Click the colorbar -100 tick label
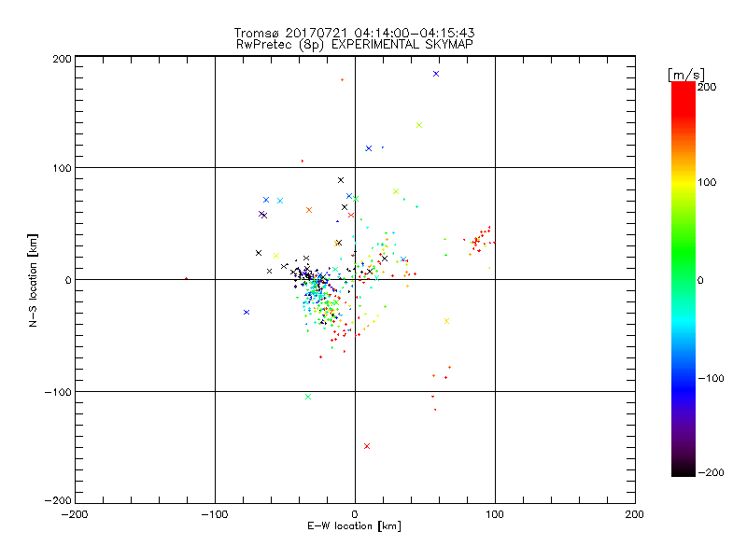 click(711, 379)
